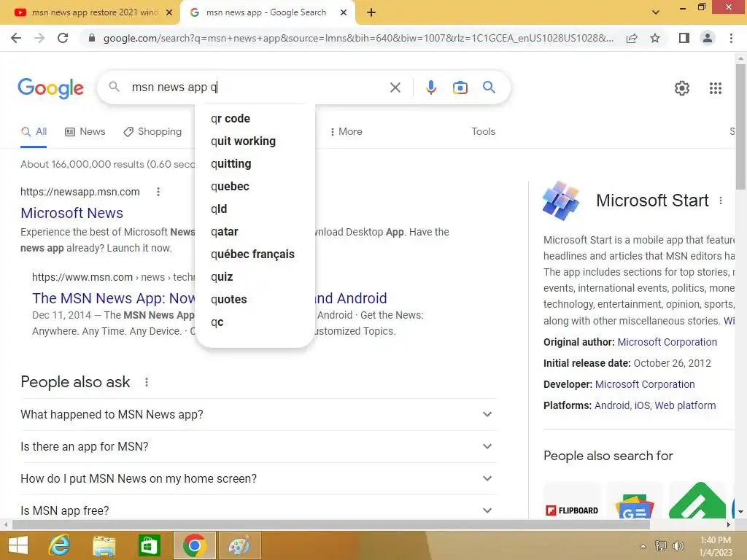The width and height of the screenshot is (747, 560).
Task: Open 'The MSN News App' result link
Action: [x=113, y=298]
